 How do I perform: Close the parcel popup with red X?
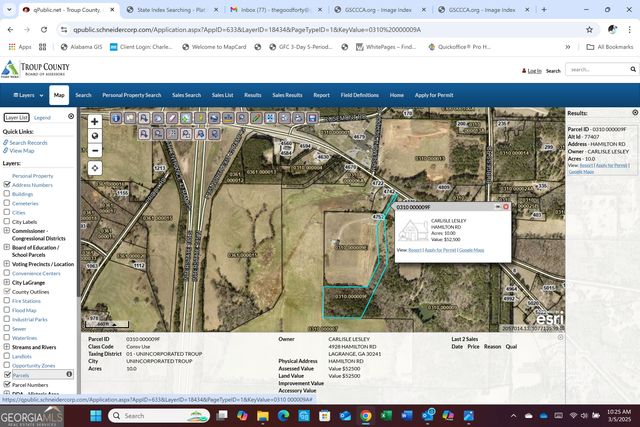(x=506, y=207)
